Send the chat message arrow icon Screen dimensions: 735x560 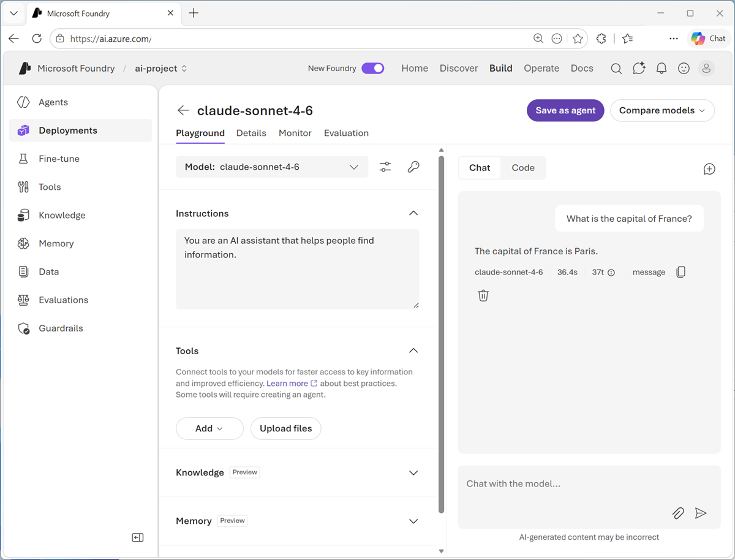tap(701, 513)
